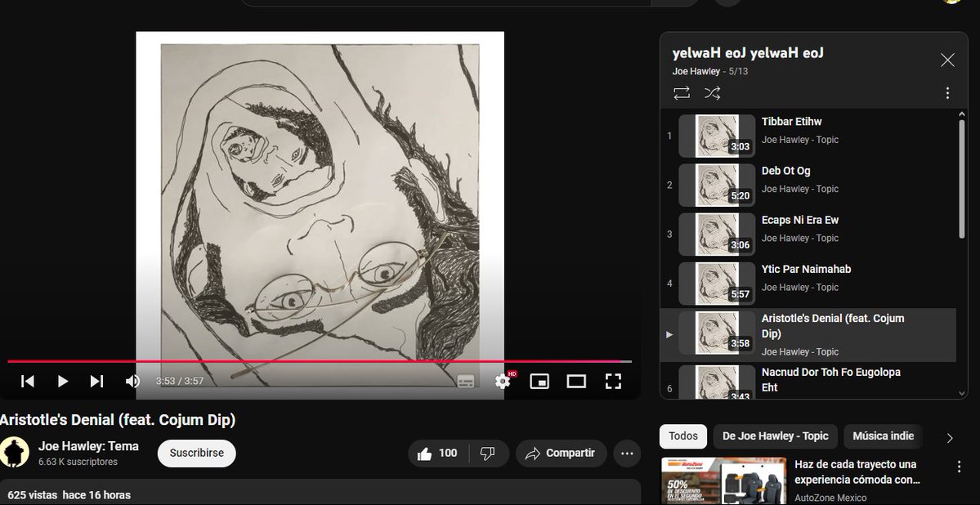Select Todos filter chip
The image size is (980, 505).
point(683,436)
